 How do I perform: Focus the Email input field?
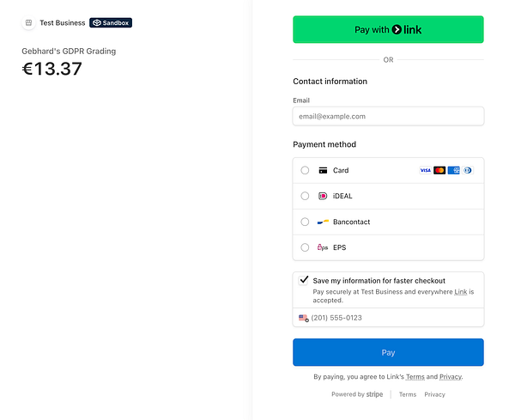pyautogui.click(x=388, y=116)
